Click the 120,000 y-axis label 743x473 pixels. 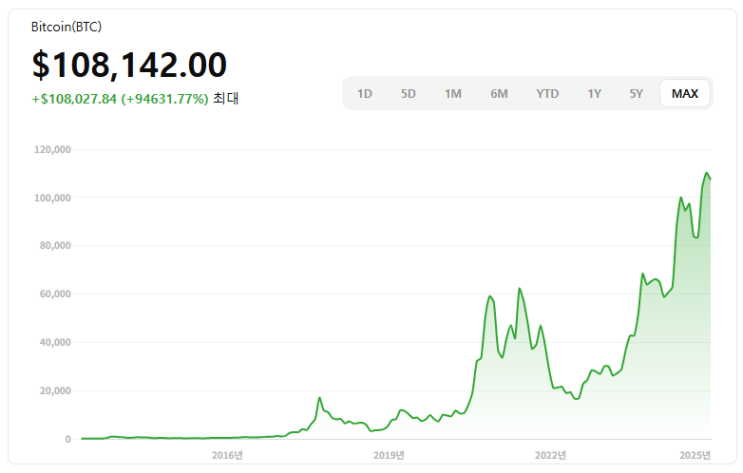[x=53, y=149]
